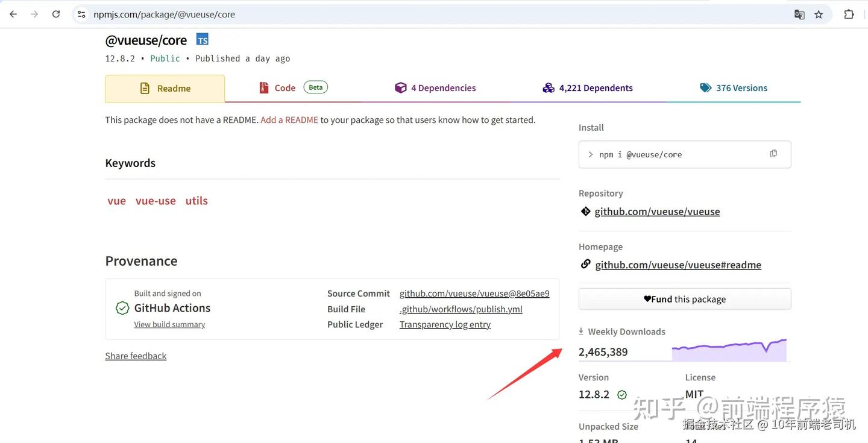Open the 4 Dependencies tab
This screenshot has height=443, width=868.
(435, 88)
